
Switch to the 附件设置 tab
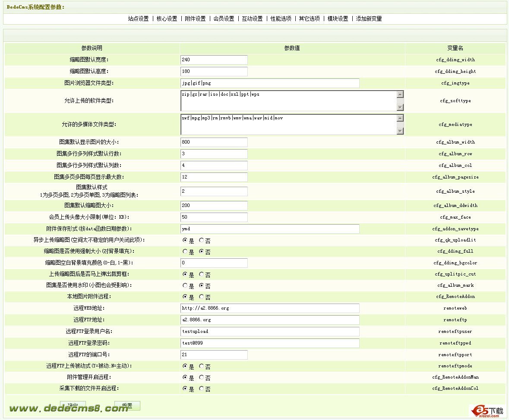pyautogui.click(x=195, y=19)
